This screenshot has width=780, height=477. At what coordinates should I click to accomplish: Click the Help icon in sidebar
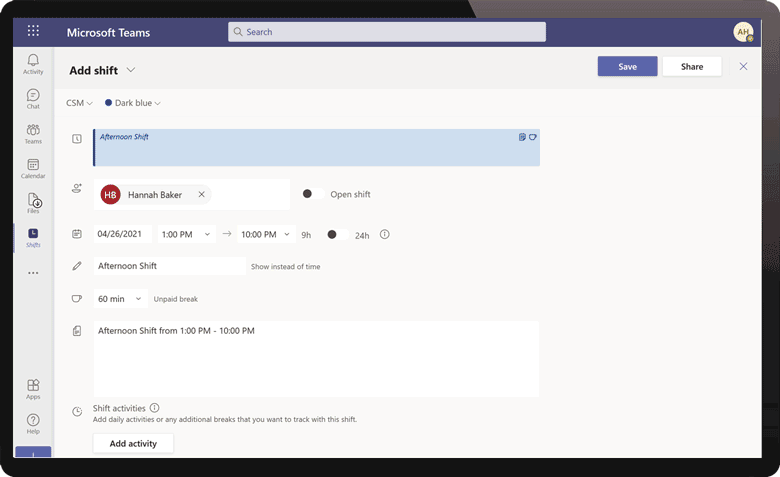(33, 424)
